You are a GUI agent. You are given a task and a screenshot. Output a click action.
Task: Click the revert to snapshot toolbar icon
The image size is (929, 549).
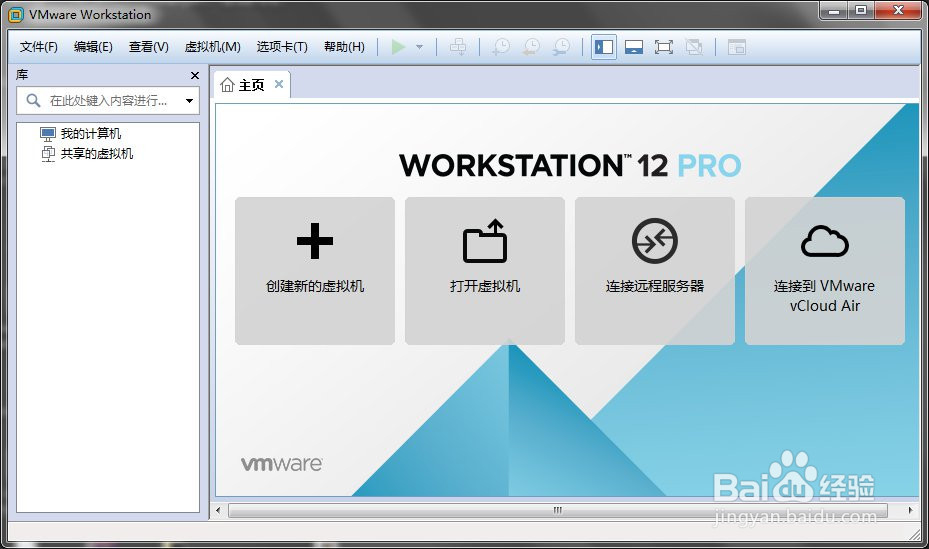coord(531,47)
